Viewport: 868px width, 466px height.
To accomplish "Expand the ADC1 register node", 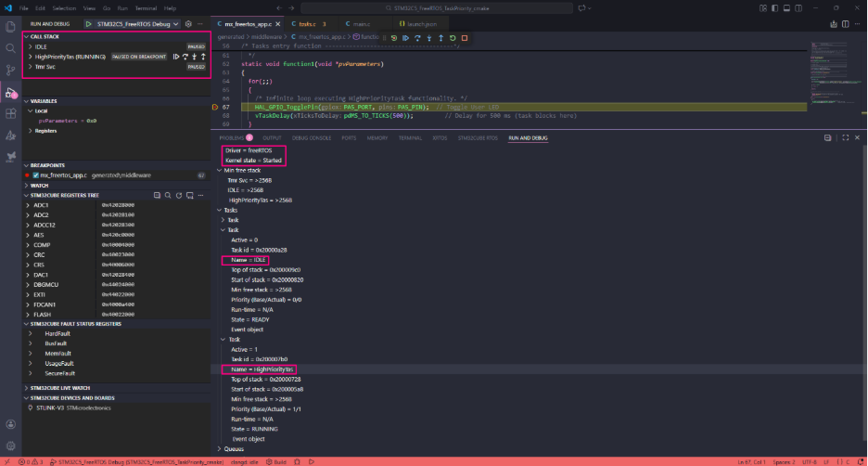I will click(26, 205).
